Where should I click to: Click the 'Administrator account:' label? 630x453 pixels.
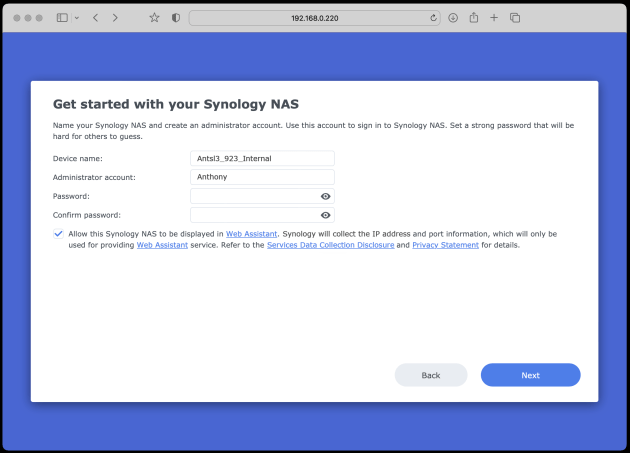point(94,177)
